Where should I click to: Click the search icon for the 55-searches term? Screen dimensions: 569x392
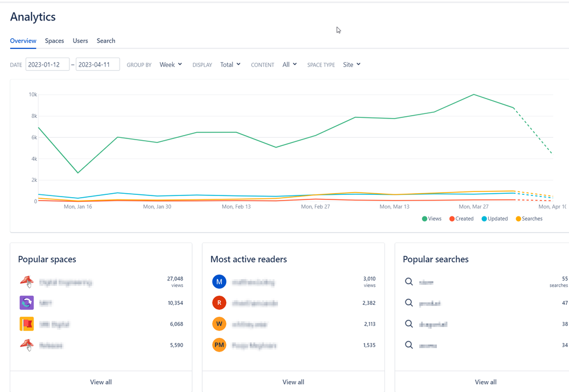coord(409,281)
